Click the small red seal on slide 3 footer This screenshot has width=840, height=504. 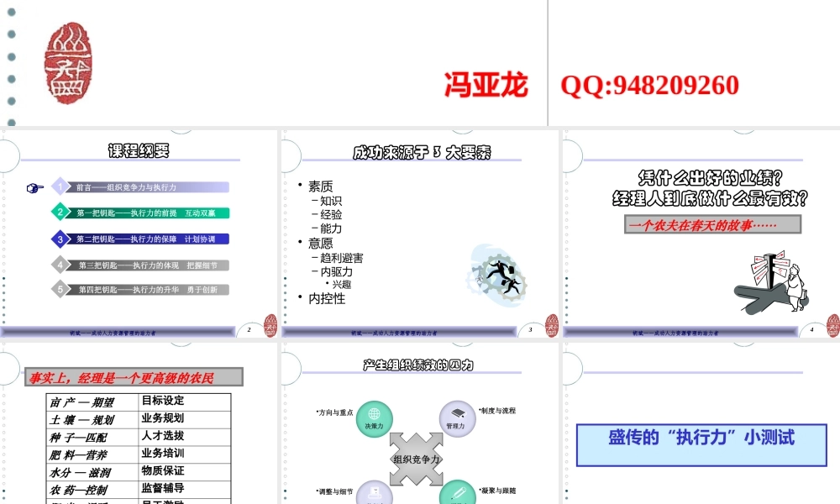(x=552, y=326)
